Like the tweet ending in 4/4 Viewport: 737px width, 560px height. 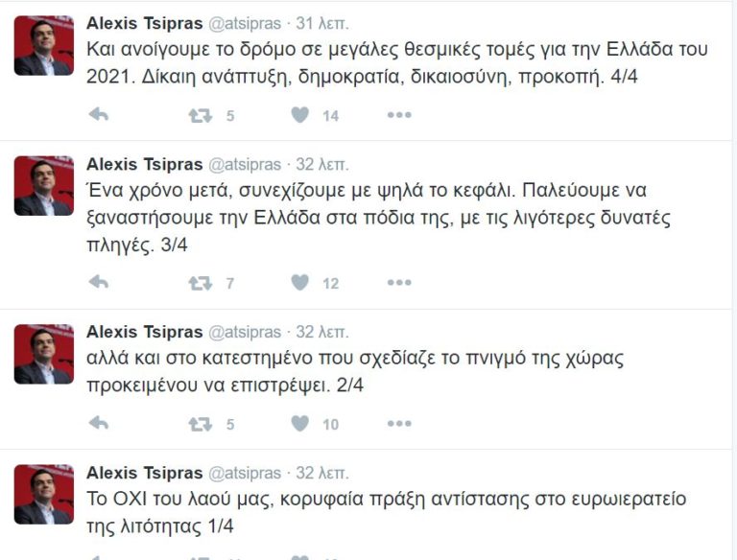coord(300,115)
